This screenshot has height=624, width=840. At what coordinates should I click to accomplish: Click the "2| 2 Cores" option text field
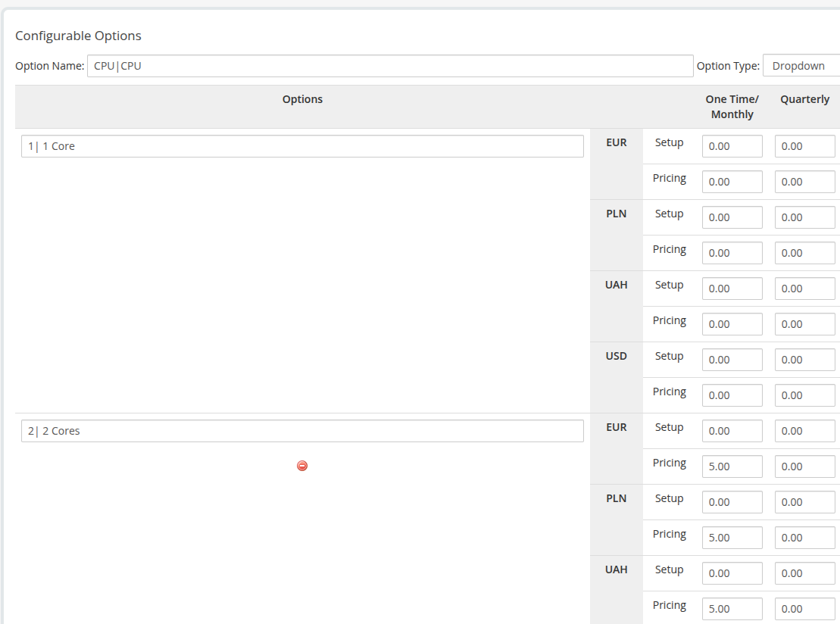(x=302, y=430)
